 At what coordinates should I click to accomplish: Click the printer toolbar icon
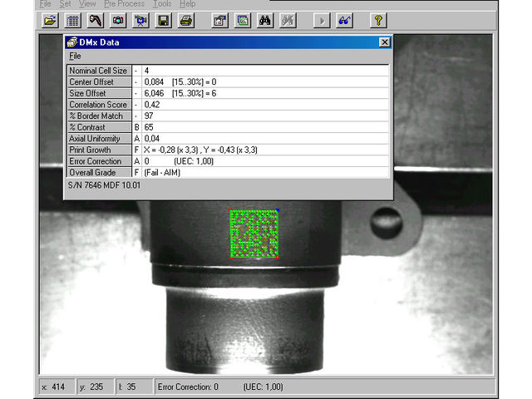click(x=186, y=20)
